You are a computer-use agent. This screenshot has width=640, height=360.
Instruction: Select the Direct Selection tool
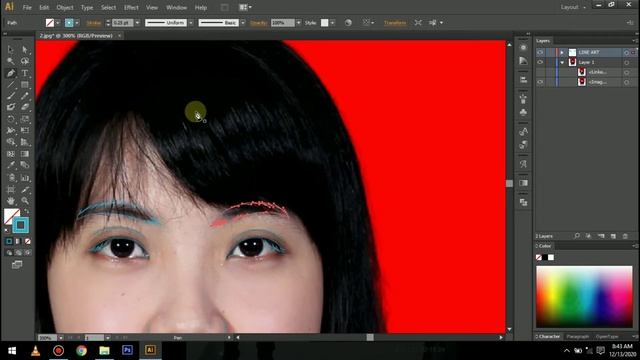[25, 49]
